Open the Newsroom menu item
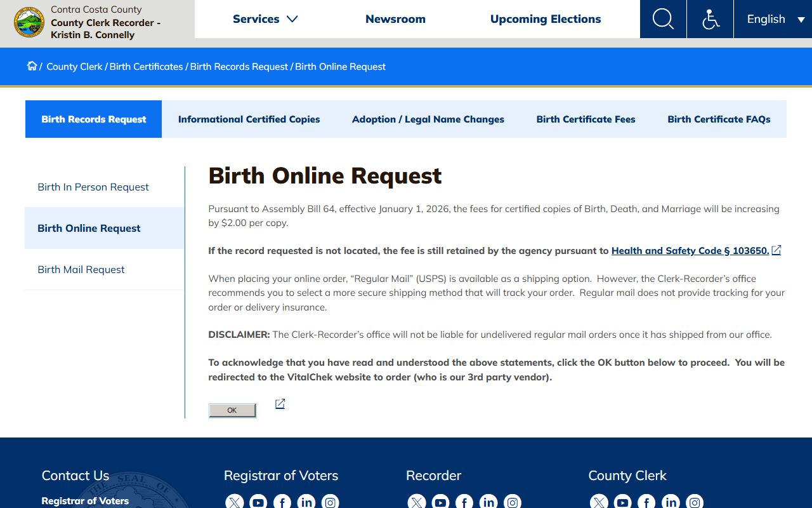The image size is (812, 508). click(395, 19)
